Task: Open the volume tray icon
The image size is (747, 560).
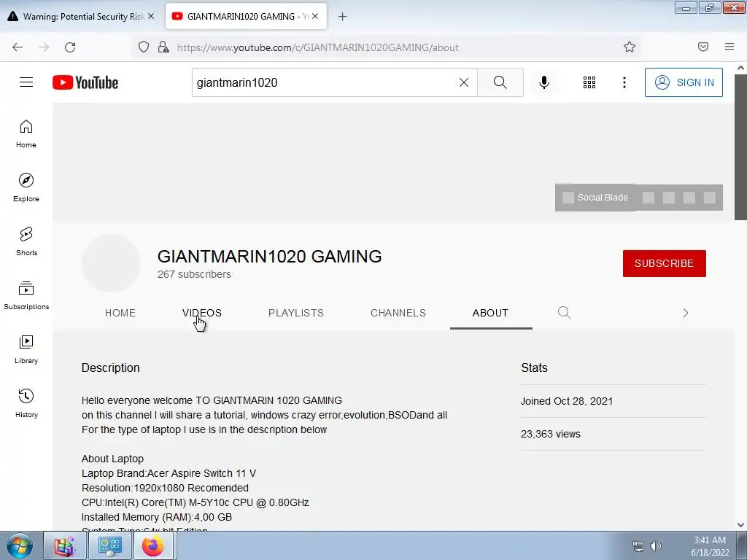Action: [x=656, y=546]
